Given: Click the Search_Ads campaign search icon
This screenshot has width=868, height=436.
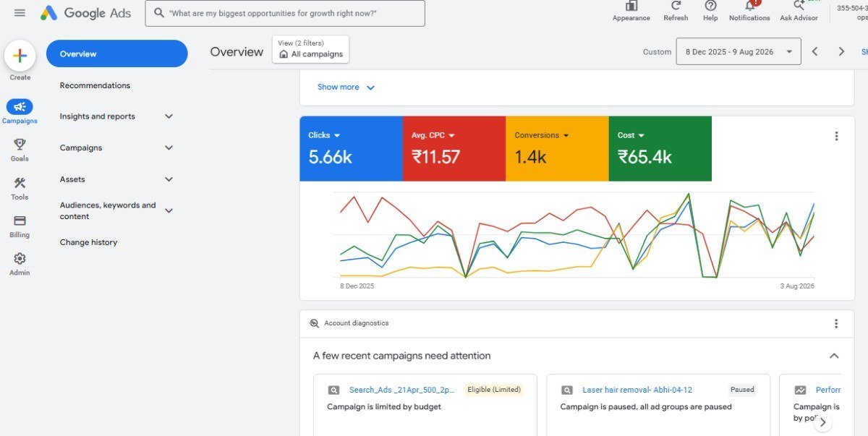Looking at the screenshot, I should click(333, 390).
